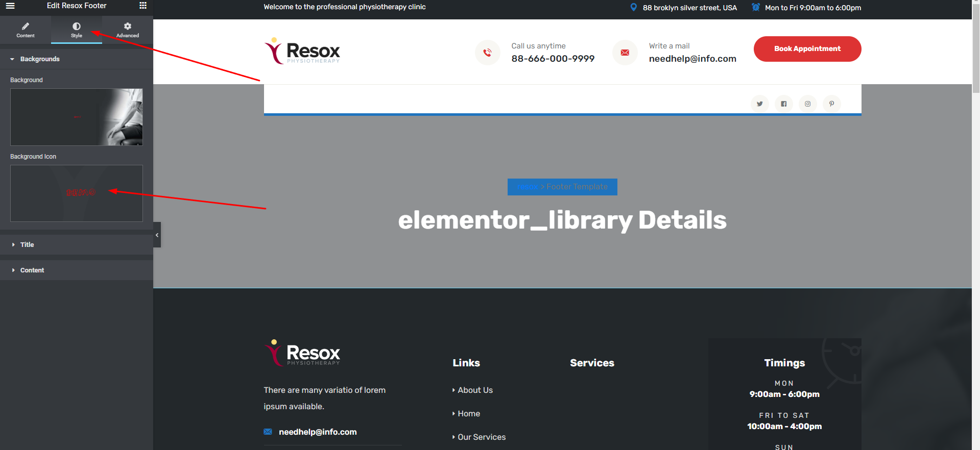Choose the Background image thumbnail

[x=77, y=117]
